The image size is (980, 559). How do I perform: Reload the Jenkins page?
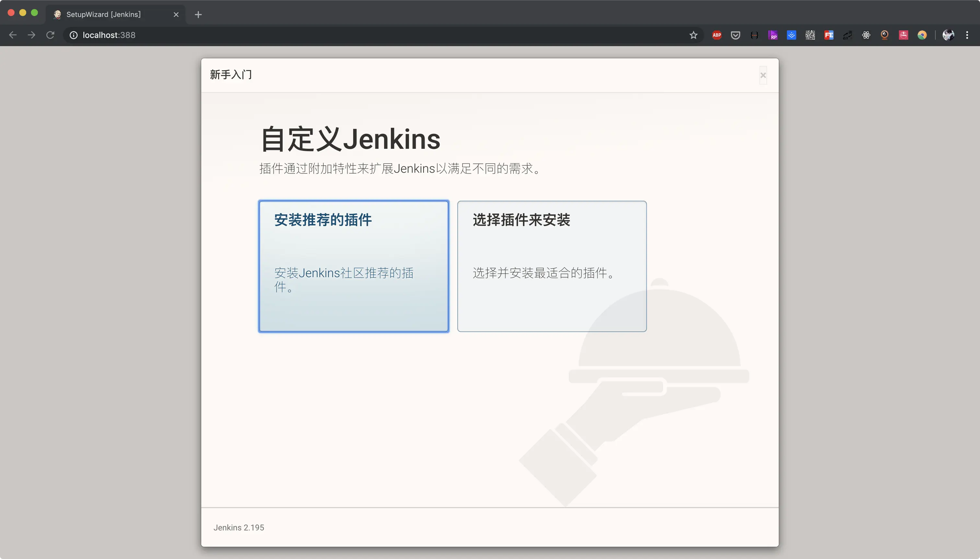point(50,35)
